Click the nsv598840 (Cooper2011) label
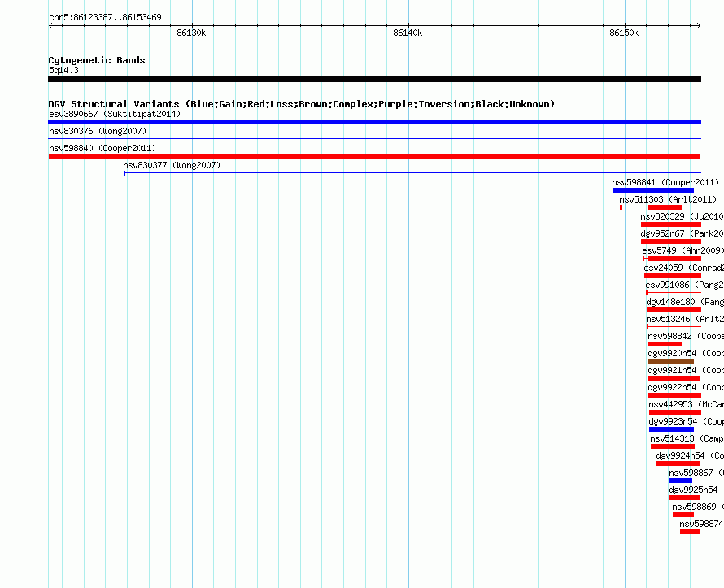Screen dimensions: 724x588 pos(102,148)
